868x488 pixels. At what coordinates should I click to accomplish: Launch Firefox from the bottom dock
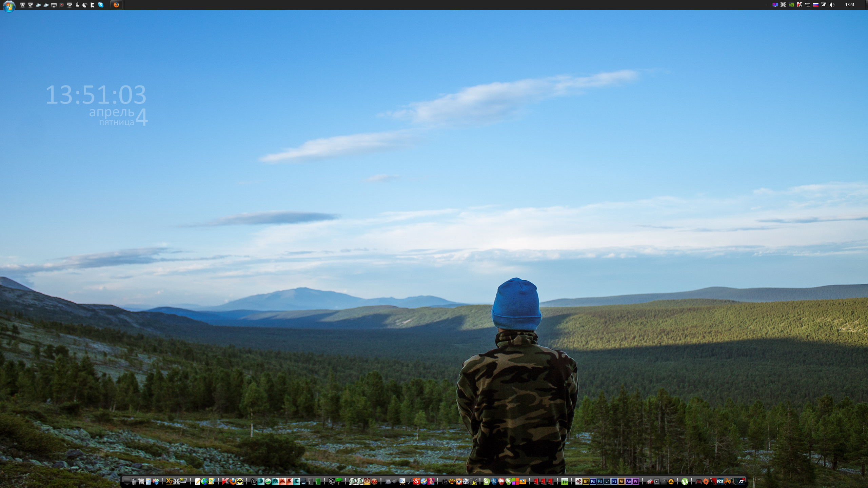click(x=233, y=482)
